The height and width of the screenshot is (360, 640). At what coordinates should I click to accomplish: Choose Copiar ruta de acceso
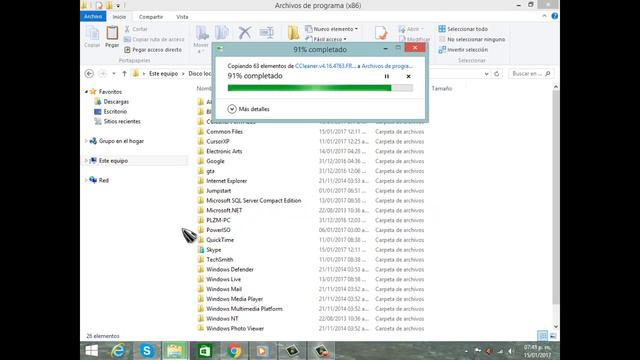154,39
